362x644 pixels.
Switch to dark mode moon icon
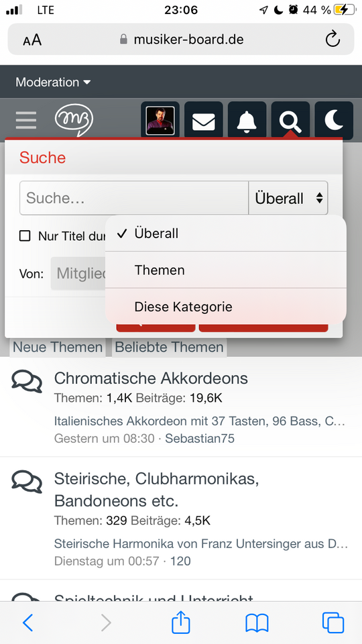pyautogui.click(x=334, y=120)
